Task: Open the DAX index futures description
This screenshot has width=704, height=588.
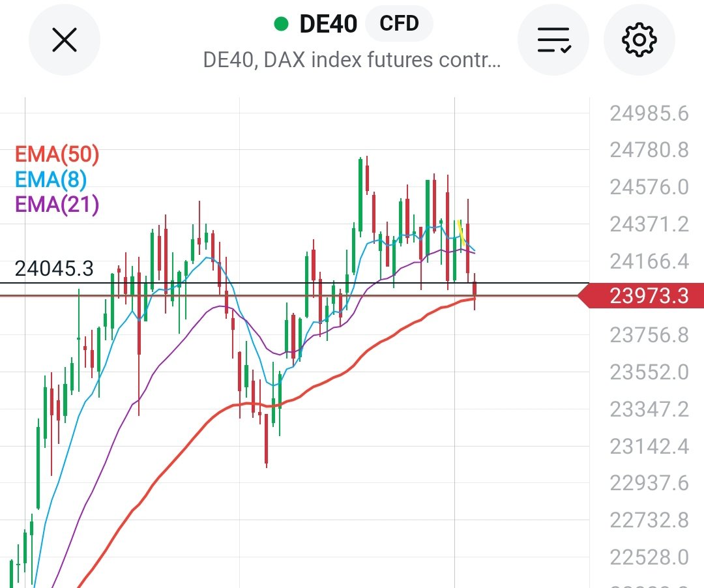Action: (351, 60)
